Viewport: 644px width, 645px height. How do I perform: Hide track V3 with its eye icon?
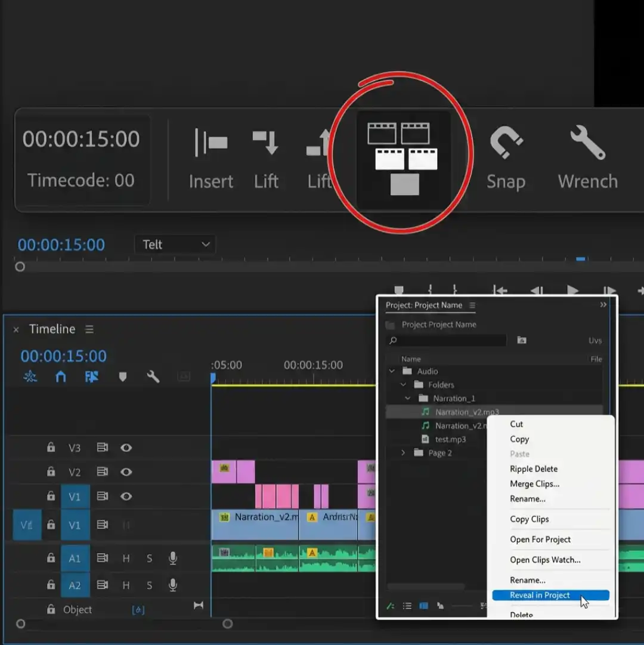click(x=126, y=448)
